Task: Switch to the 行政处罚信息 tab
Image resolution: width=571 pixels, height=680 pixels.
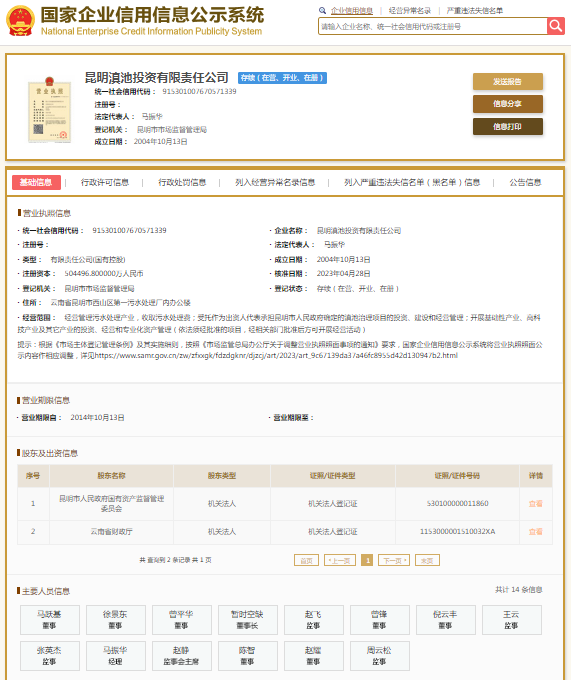Action: (182, 182)
